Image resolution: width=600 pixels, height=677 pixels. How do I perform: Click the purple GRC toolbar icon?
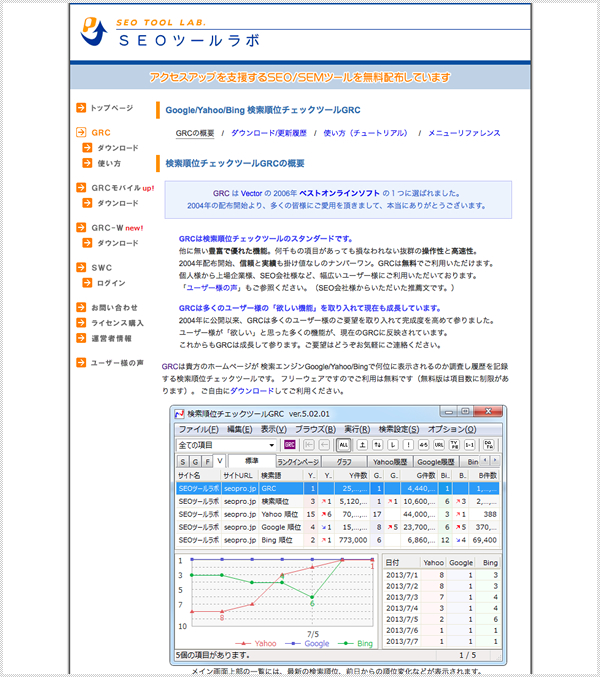tap(290, 444)
